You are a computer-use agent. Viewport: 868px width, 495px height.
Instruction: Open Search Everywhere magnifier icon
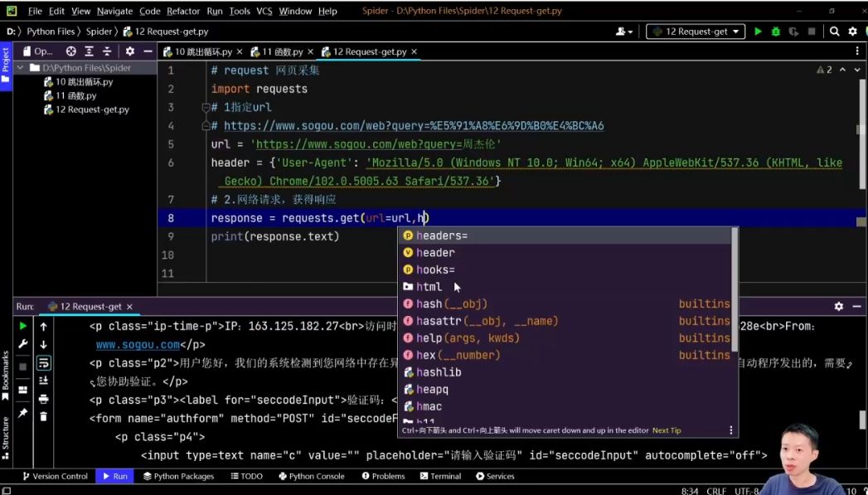835,32
